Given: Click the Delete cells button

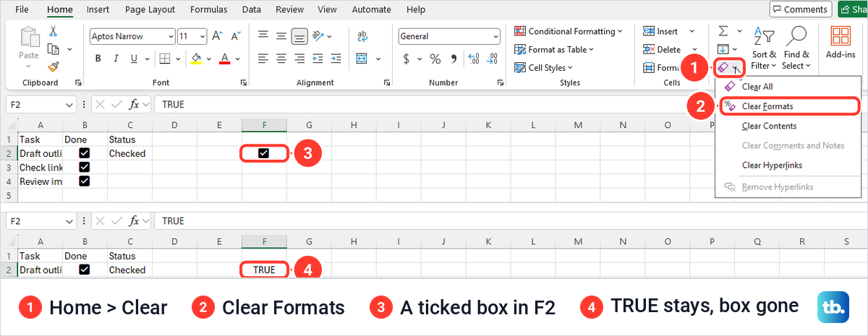Looking at the screenshot, I should pyautogui.click(x=661, y=49).
